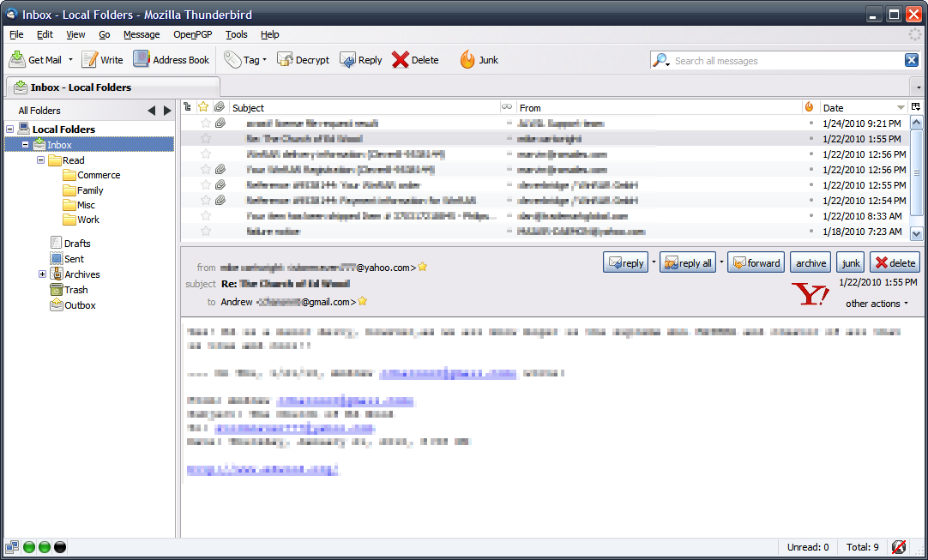Viewport: 928px width, 560px height.
Task: Open the File menu
Action: pyautogui.click(x=16, y=34)
